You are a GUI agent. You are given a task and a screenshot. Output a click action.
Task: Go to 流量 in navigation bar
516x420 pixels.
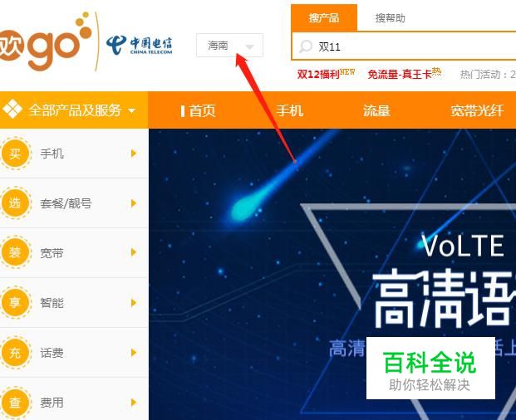376,110
